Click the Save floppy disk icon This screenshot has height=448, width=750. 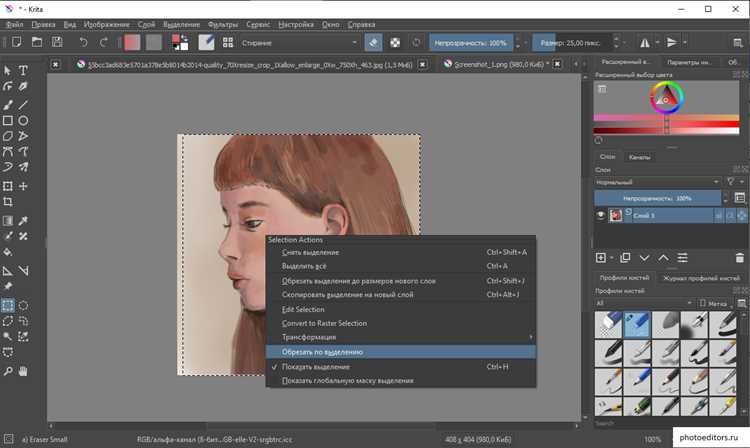(57, 43)
